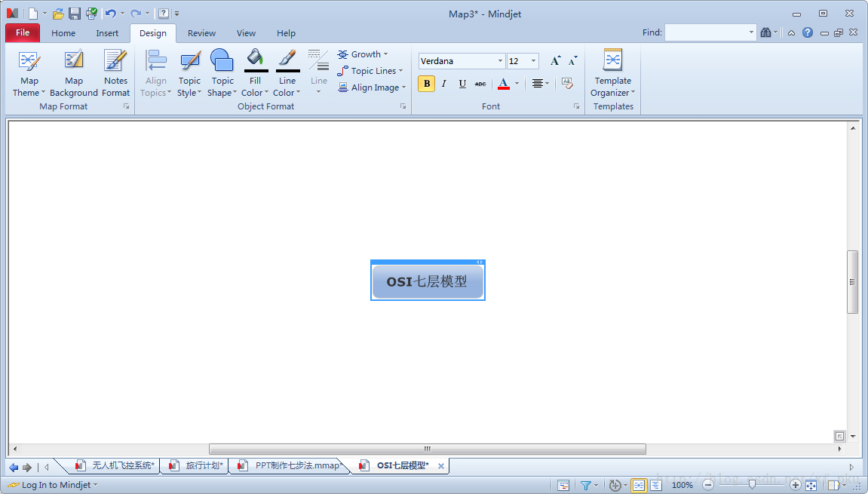This screenshot has width=868, height=494.
Task: Open Mindjet Help round question mark
Action: click(808, 32)
